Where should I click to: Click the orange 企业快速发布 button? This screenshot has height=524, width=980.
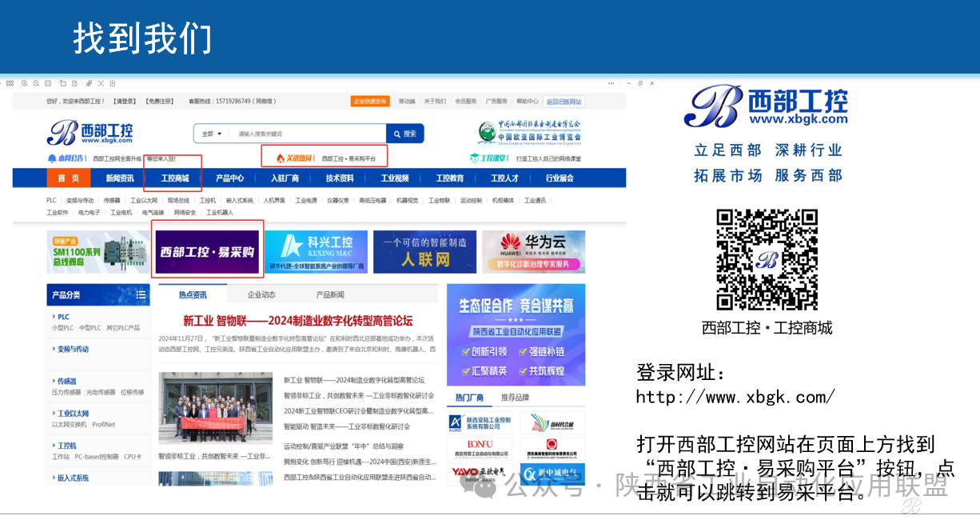click(370, 102)
